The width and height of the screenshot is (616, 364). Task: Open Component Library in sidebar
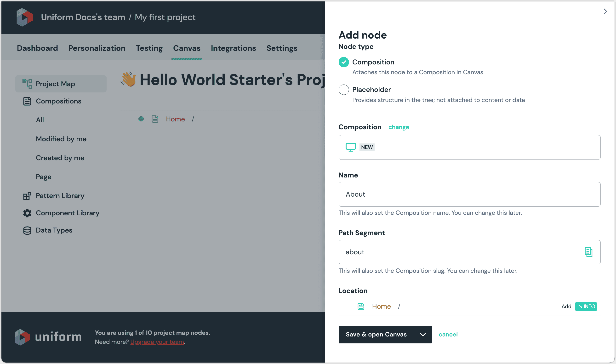tap(68, 213)
